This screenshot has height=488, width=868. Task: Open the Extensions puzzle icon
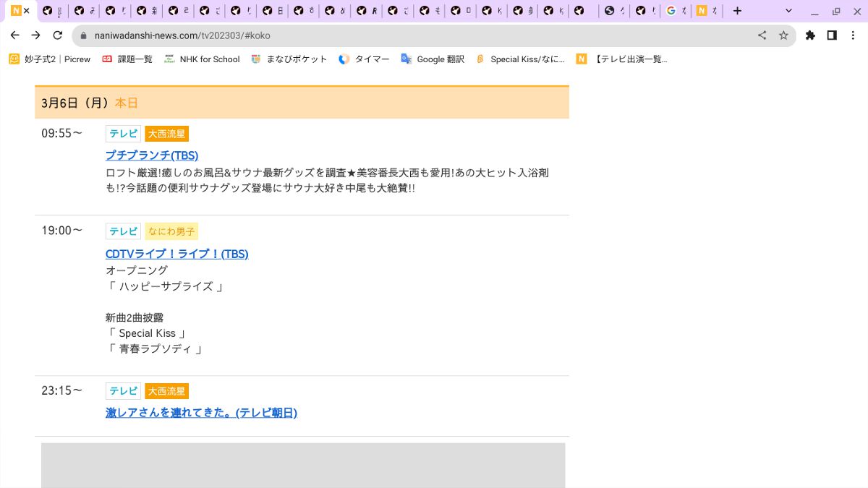point(810,35)
